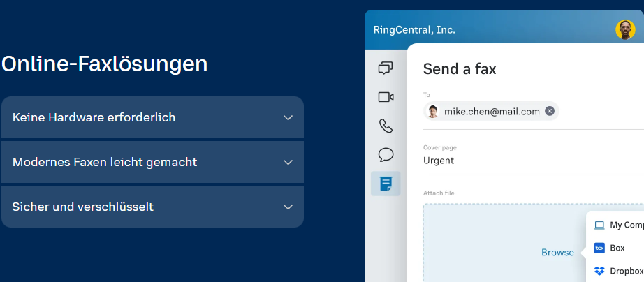644x282 pixels.
Task: Click the user profile avatar
Action: pyautogui.click(x=624, y=29)
